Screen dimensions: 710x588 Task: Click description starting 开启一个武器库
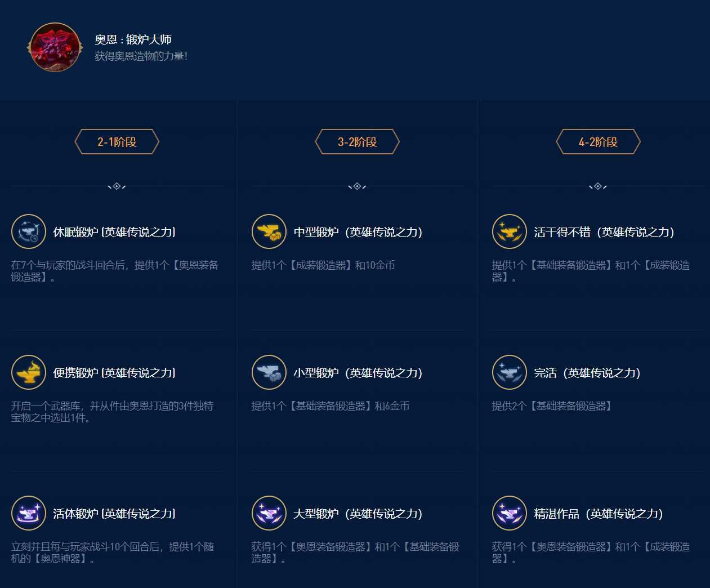point(113,412)
